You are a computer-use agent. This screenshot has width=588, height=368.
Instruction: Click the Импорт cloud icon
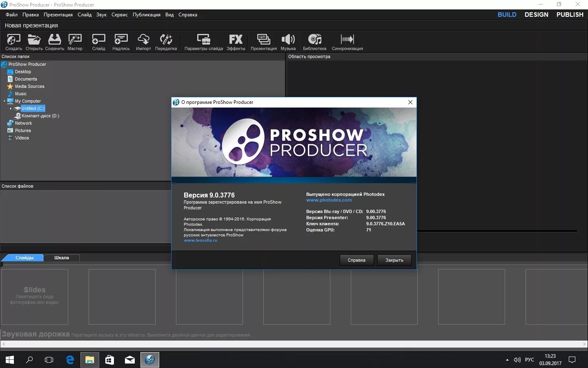point(143,42)
